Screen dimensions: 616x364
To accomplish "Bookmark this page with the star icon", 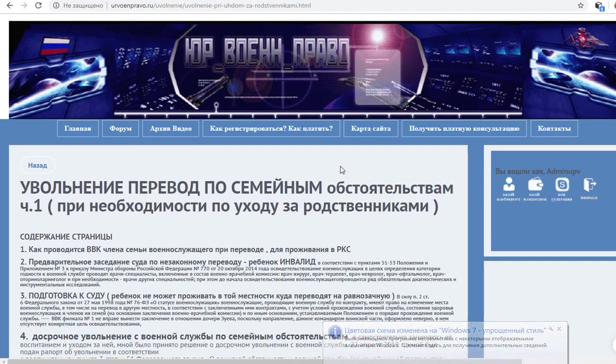I will pos(581,6).
